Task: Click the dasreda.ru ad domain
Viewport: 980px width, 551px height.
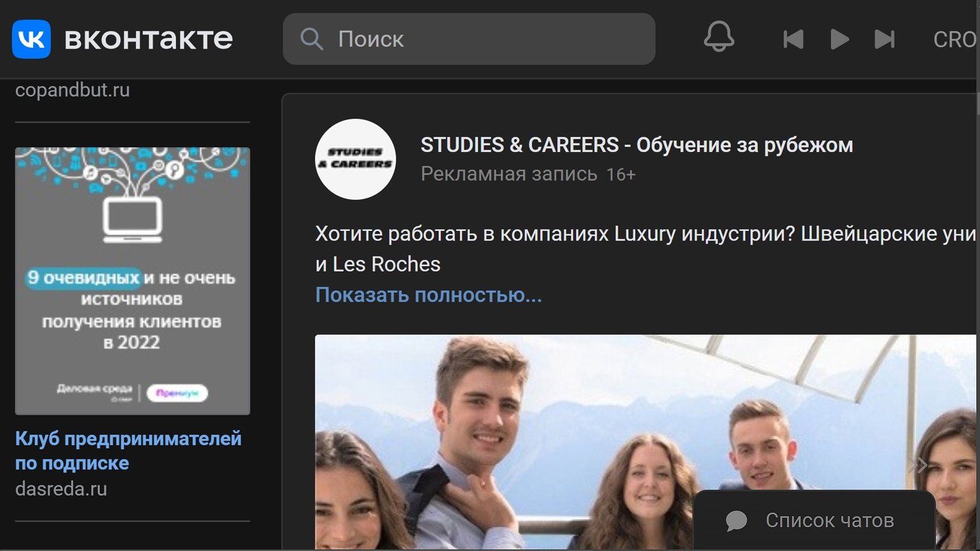Action: (61, 489)
